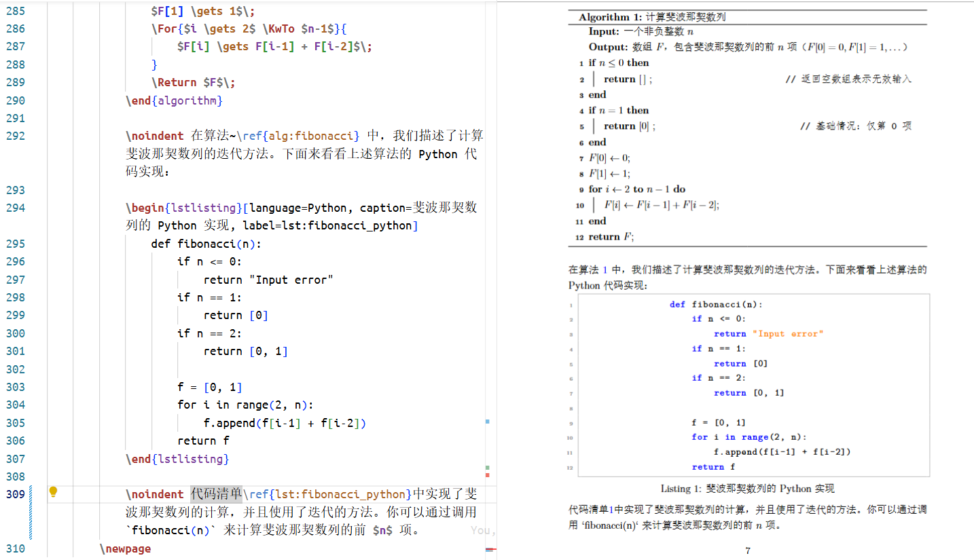
Task: Click line number 290 in the gutter
Action: (x=14, y=100)
